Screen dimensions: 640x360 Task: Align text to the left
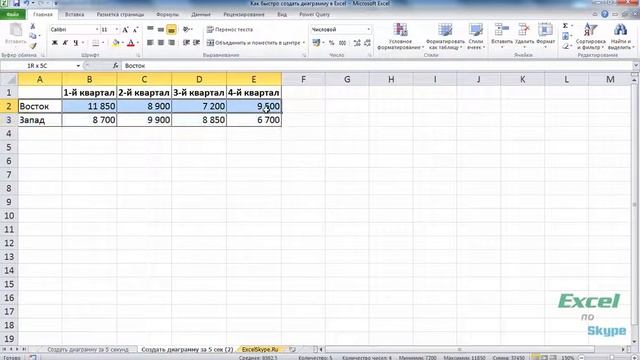(150, 43)
